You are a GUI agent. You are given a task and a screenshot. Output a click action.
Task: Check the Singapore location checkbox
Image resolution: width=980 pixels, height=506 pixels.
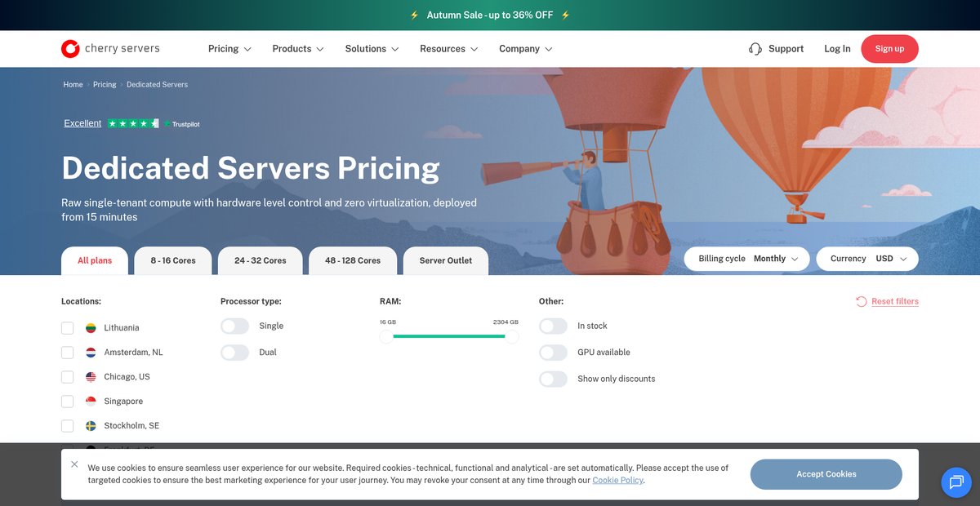coord(67,402)
